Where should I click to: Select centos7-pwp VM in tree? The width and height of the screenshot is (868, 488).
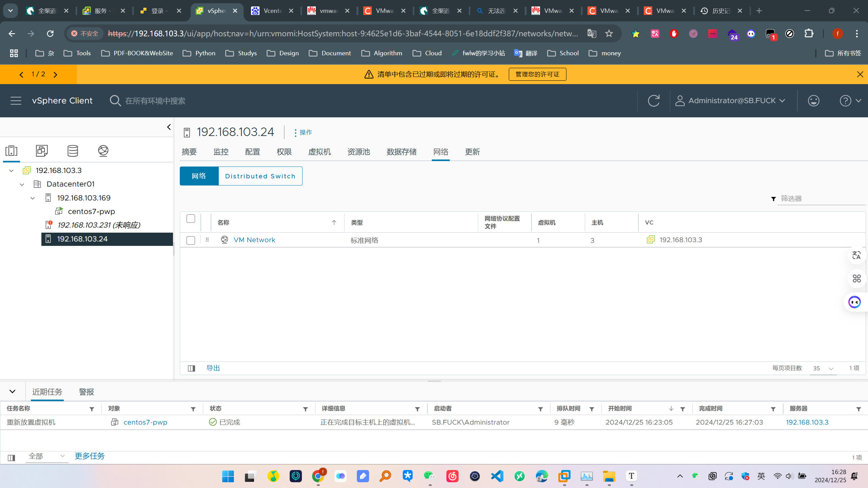91,212
